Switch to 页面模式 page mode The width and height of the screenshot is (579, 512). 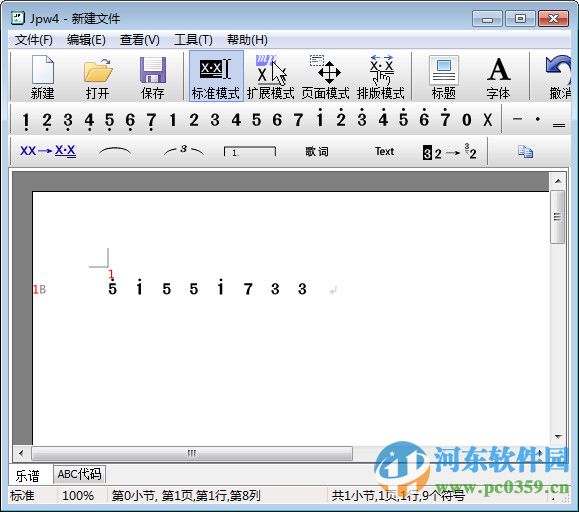(325, 77)
